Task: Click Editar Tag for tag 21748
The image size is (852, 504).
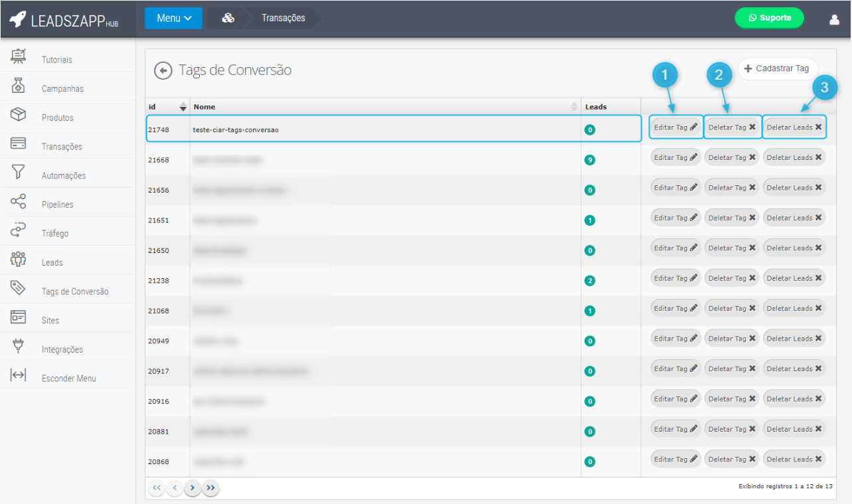Action: (675, 127)
